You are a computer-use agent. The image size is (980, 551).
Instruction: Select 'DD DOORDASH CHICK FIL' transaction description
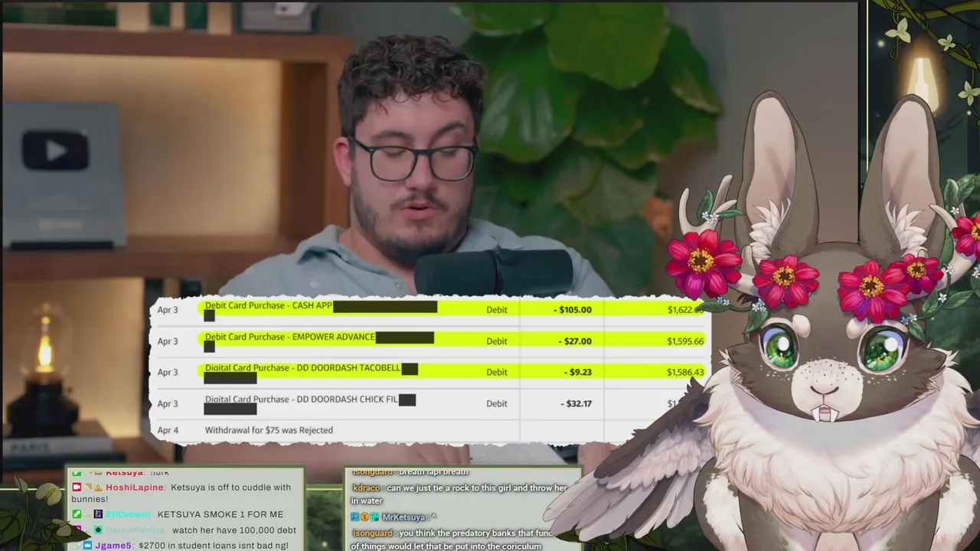click(346, 399)
